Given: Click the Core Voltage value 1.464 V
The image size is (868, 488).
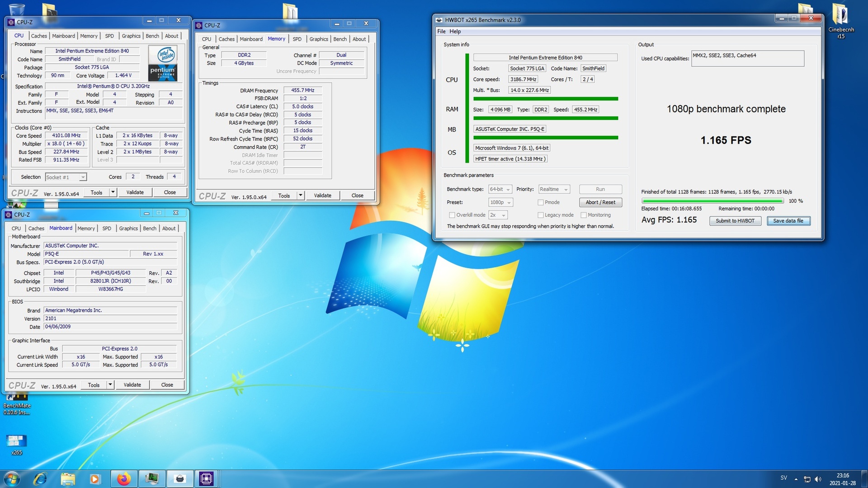Looking at the screenshot, I should [123, 75].
